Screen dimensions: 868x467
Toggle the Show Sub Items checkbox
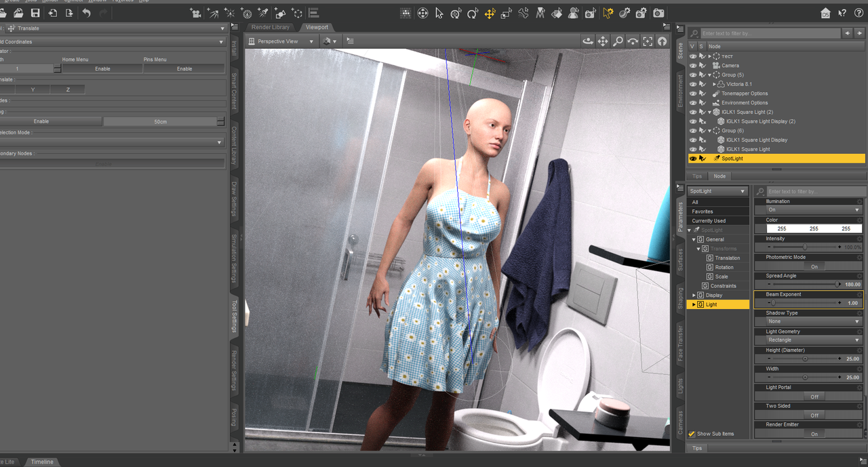coord(692,434)
